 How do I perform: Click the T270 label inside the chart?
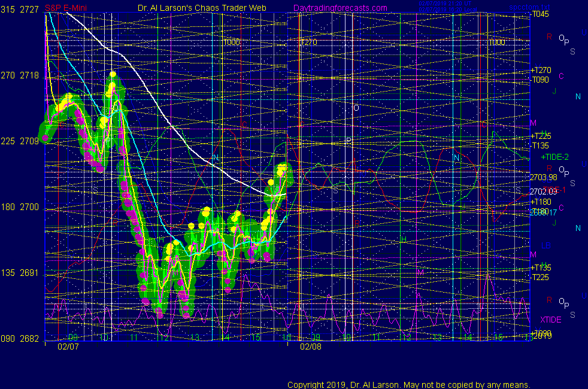[x=308, y=42]
